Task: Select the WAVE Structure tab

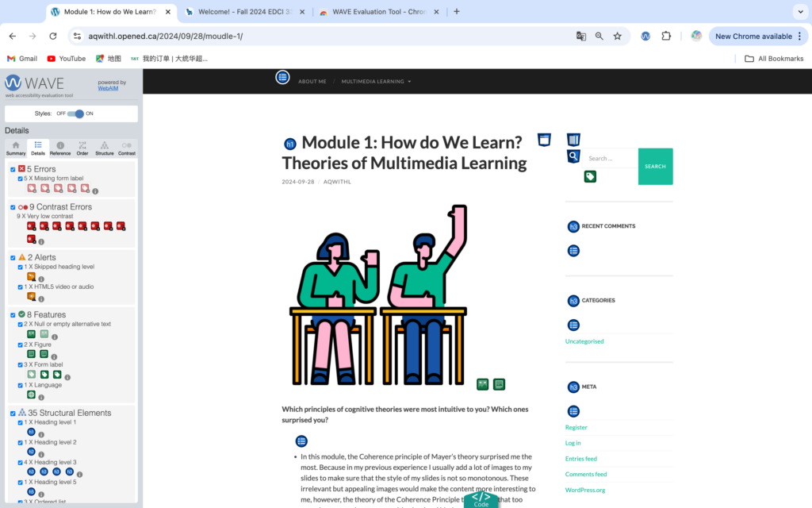Action: [104, 148]
